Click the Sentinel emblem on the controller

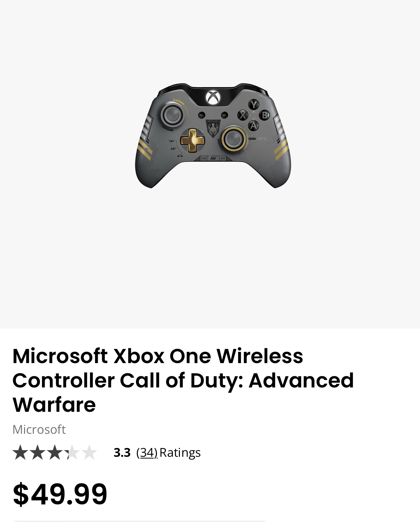coord(213,128)
